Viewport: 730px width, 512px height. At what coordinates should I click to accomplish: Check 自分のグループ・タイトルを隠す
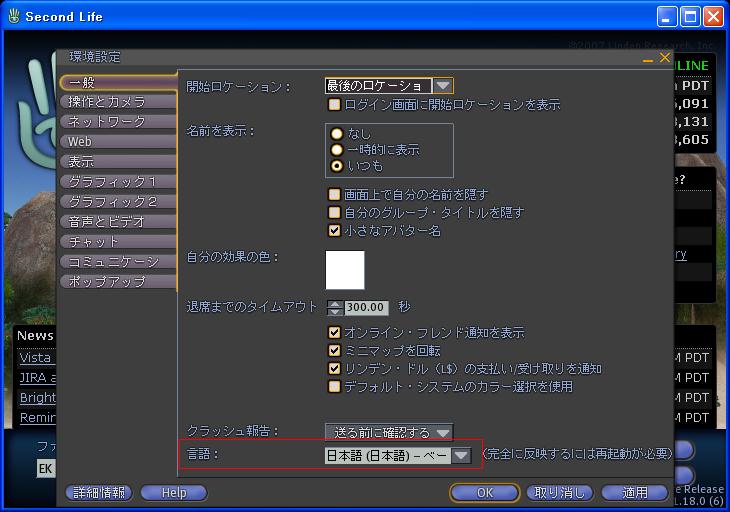[334, 213]
